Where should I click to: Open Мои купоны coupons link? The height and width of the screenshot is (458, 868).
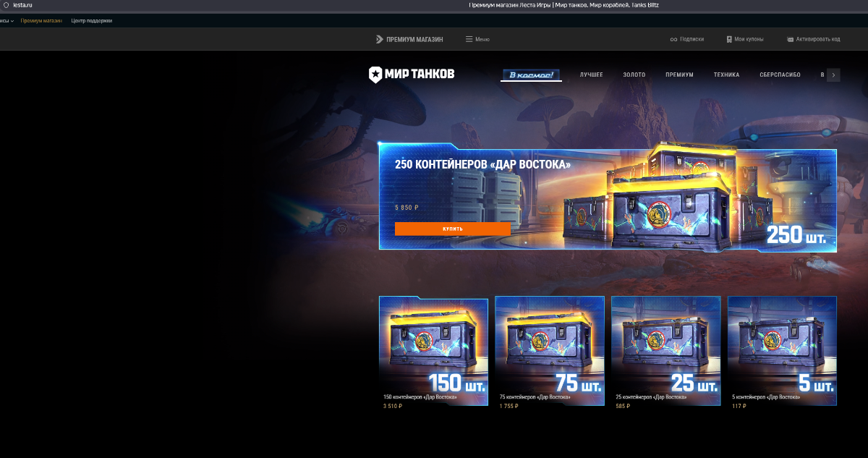pos(744,39)
